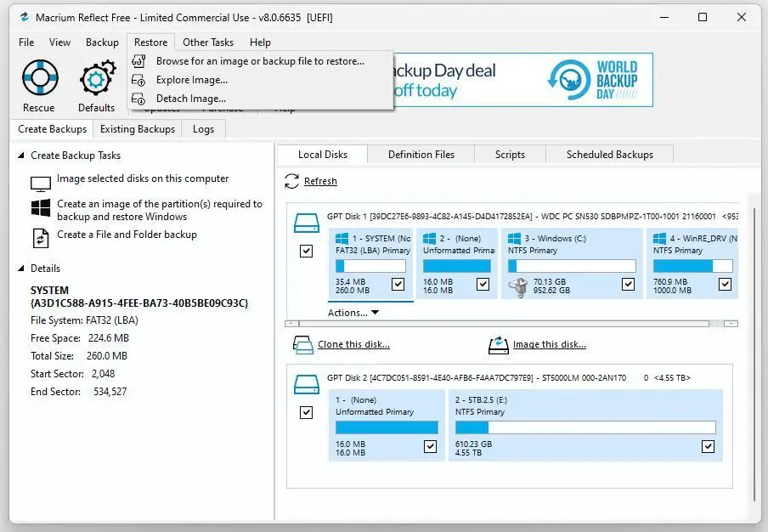Click the 5TB2.5 (E:) usage bar
Viewport: 768px width, 532px height.
(585, 427)
